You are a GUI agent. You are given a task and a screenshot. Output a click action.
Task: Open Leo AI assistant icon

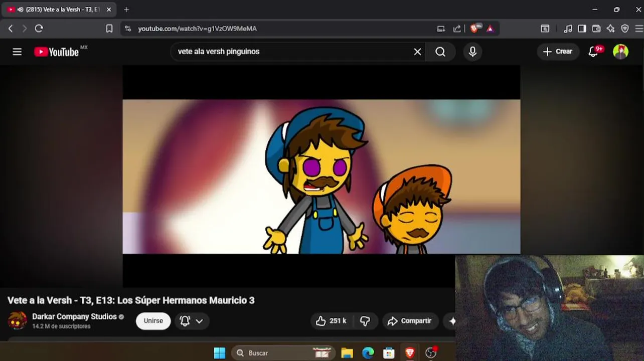[610, 29]
